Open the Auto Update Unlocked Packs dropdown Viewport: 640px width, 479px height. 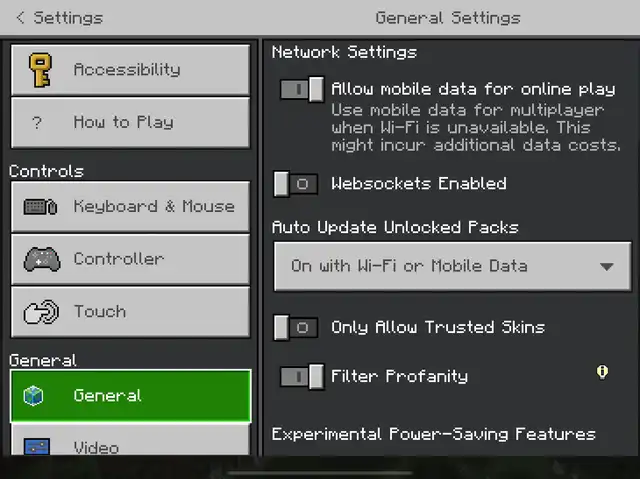click(x=453, y=266)
